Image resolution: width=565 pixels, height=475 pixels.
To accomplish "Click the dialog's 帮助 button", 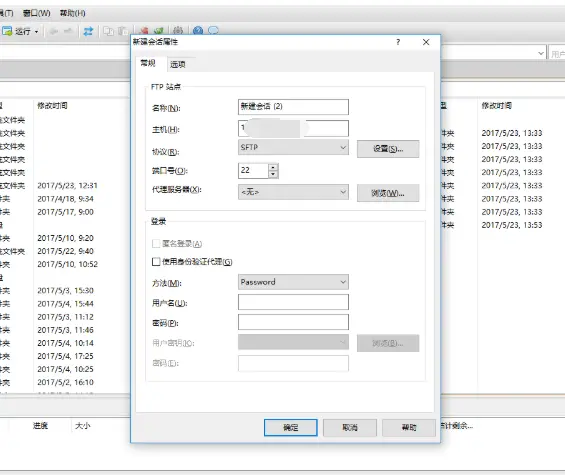I will point(409,427).
